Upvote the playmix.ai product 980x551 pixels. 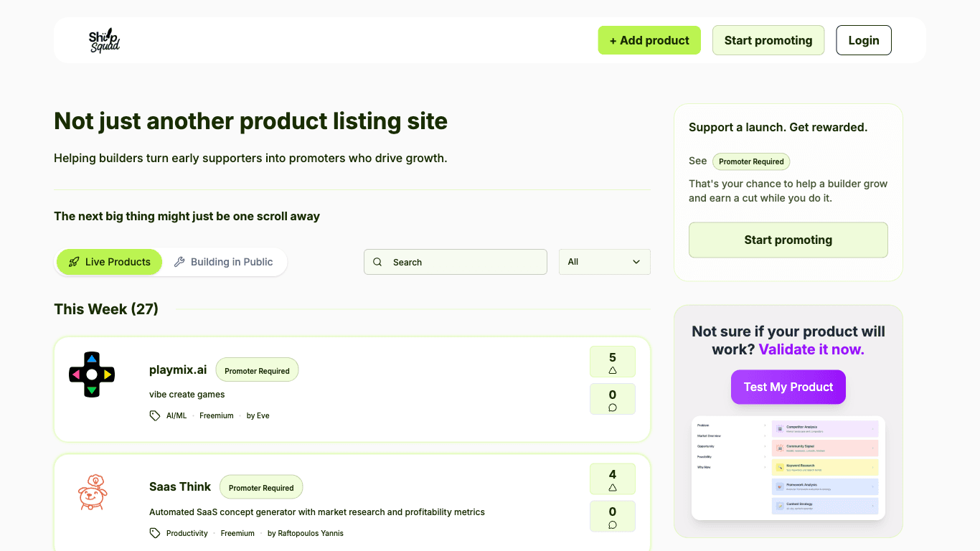612,362
